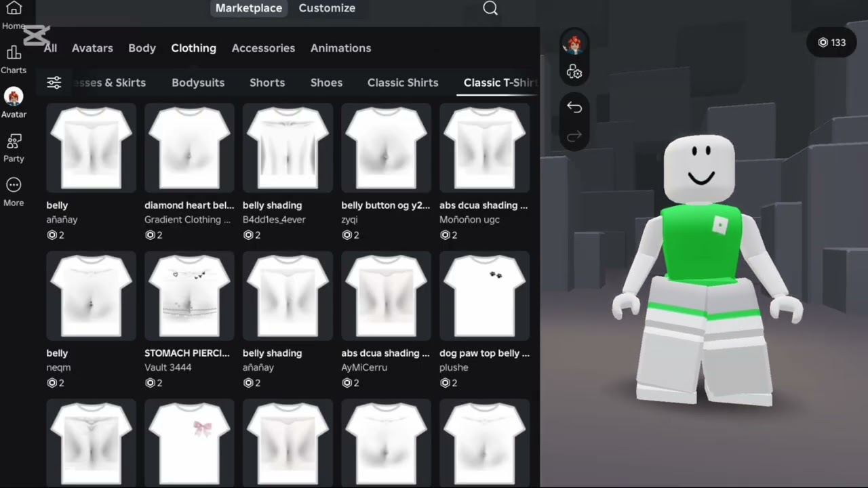Open the Robux balance 133
The width and height of the screenshot is (868, 488).
coord(832,43)
